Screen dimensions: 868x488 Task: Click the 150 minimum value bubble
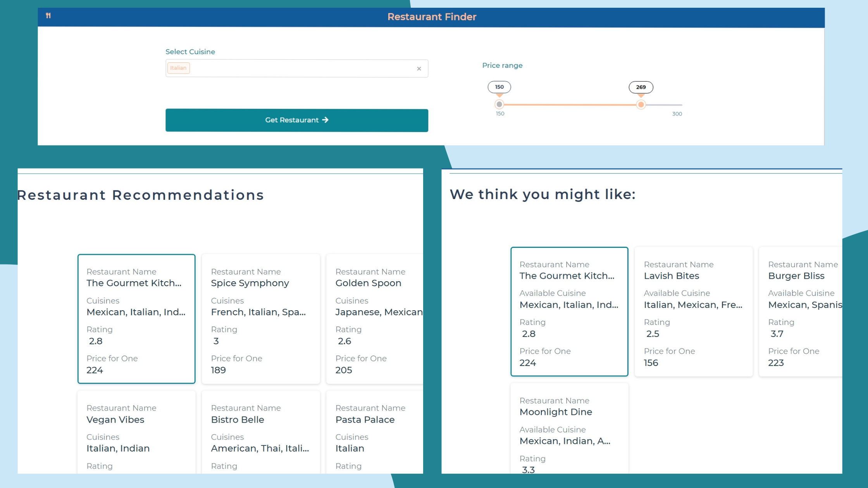click(x=499, y=87)
